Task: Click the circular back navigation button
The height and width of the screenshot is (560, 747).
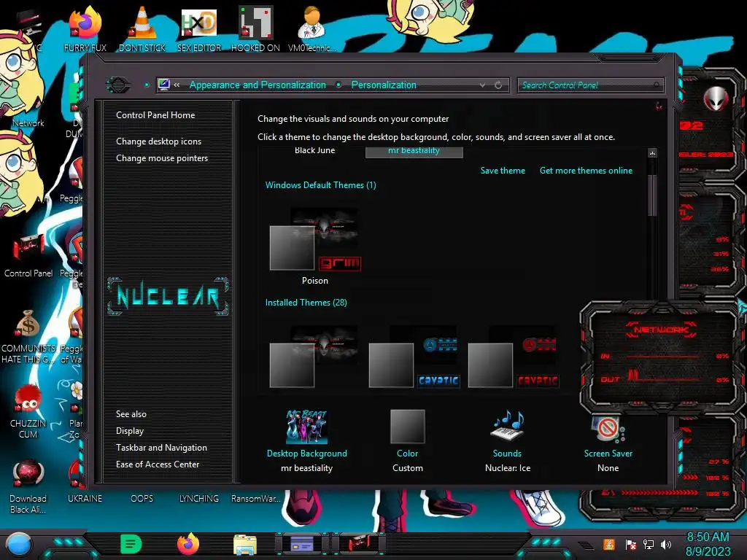Action: coord(118,85)
